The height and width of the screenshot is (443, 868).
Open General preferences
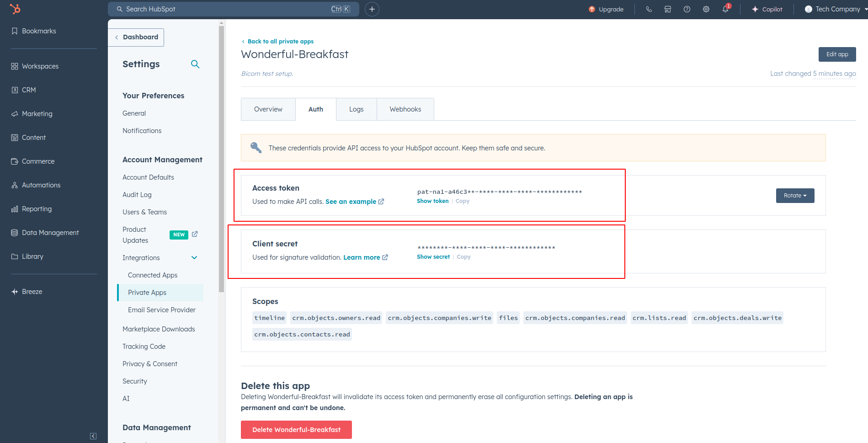tap(134, 113)
